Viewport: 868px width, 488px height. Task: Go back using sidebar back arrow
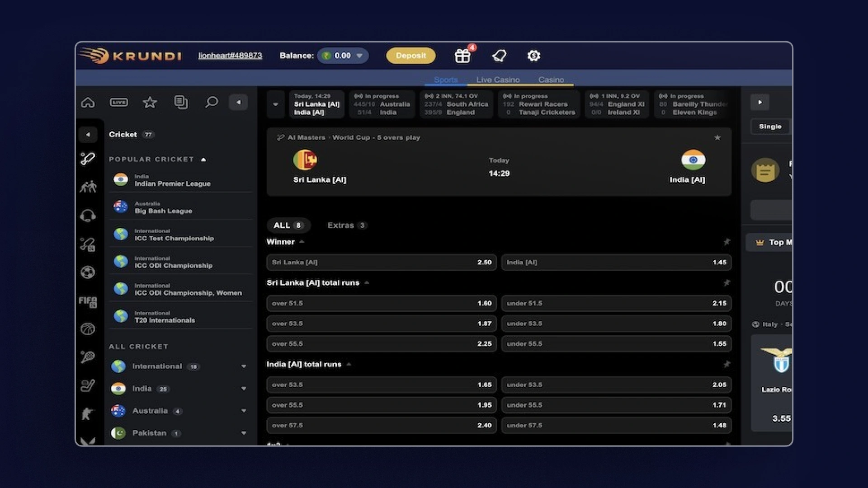point(88,135)
